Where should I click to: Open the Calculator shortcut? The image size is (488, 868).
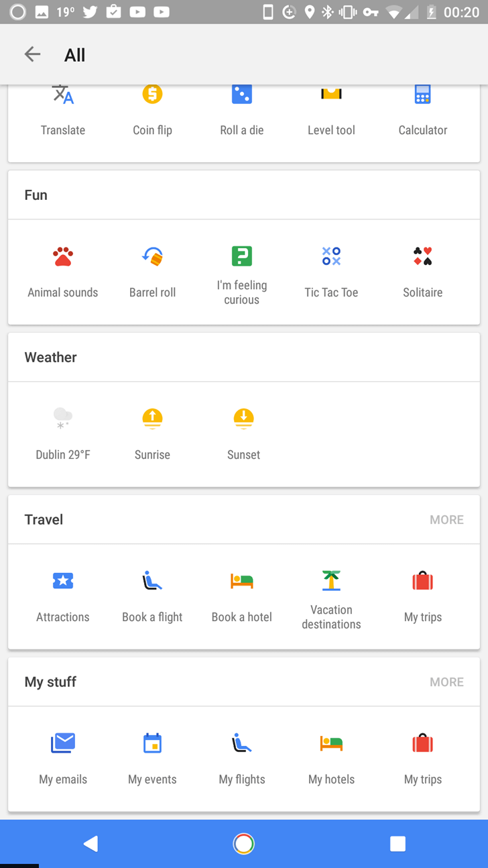coord(422,111)
